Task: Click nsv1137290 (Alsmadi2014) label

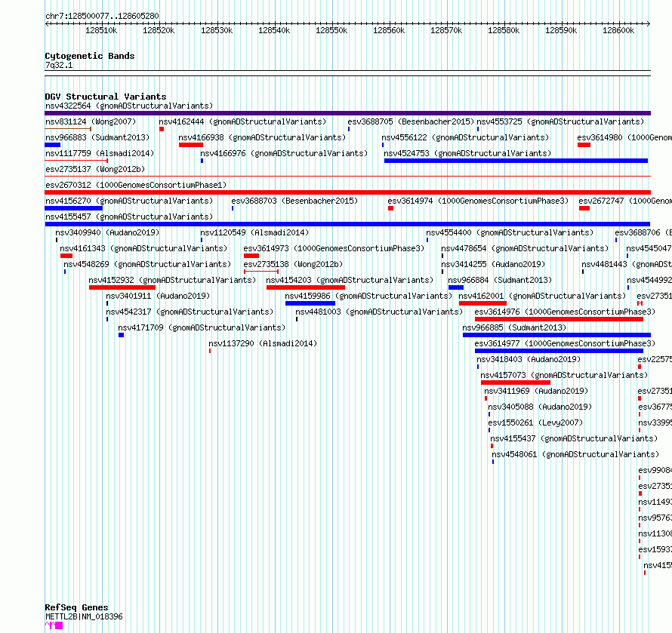Action: (x=263, y=343)
